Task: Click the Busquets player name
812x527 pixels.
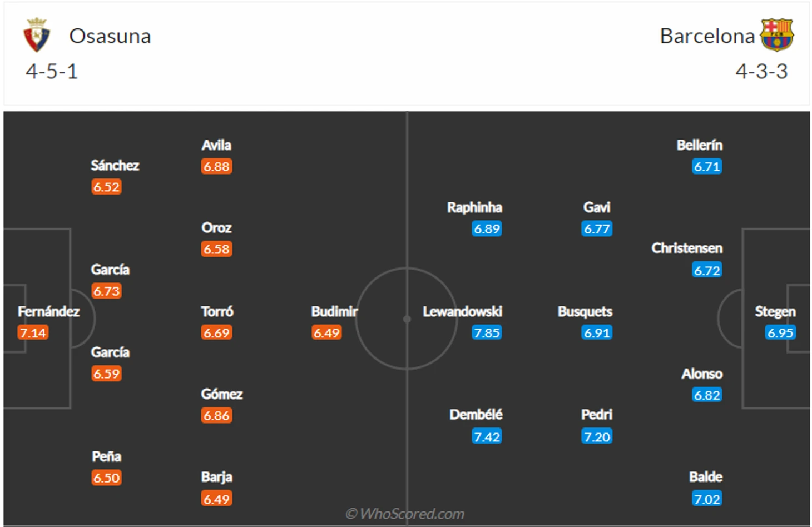Action: 585,311
